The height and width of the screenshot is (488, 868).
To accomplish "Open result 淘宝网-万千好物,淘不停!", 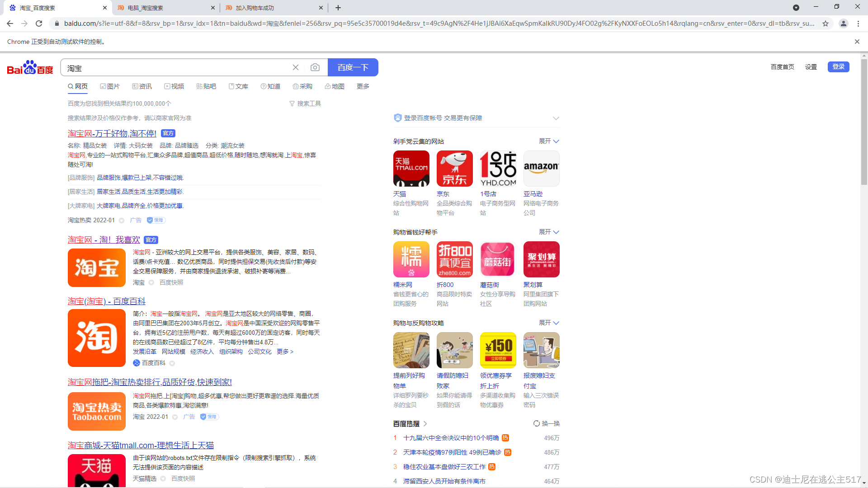I will point(112,133).
